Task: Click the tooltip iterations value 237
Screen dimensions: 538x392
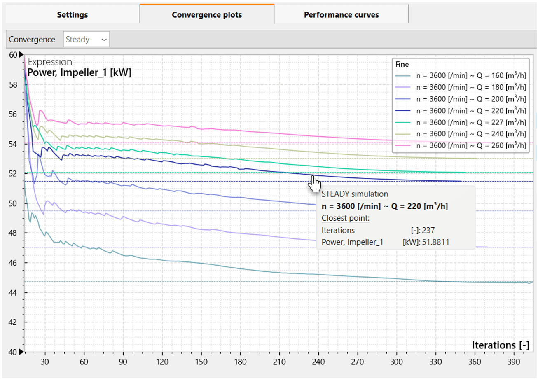Action: pos(428,230)
